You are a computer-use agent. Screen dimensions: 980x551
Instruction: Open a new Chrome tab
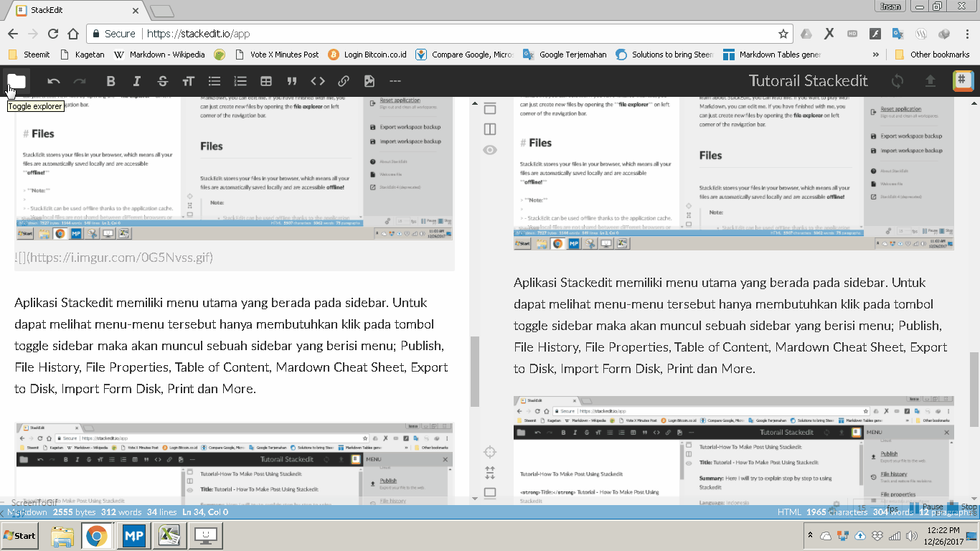(x=162, y=11)
